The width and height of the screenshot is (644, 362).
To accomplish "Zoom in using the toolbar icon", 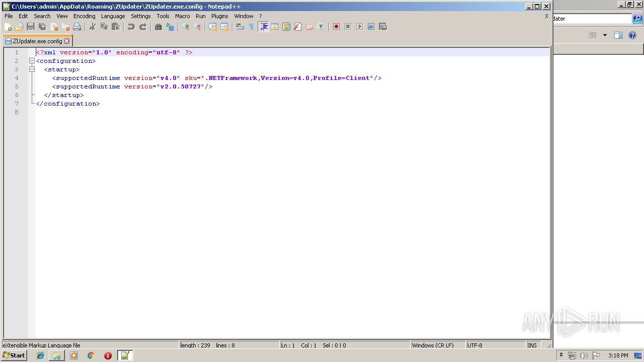I will (x=186, y=27).
